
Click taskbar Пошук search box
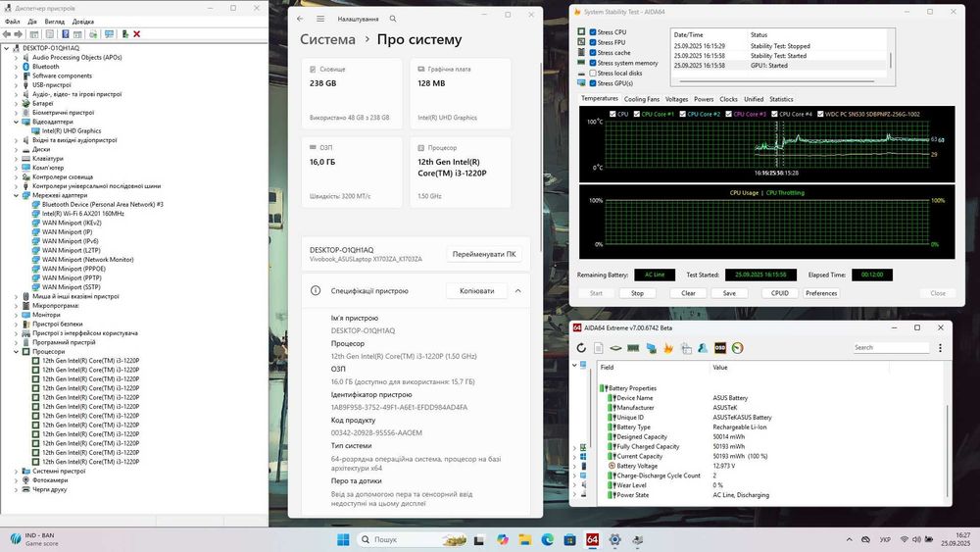click(412, 539)
